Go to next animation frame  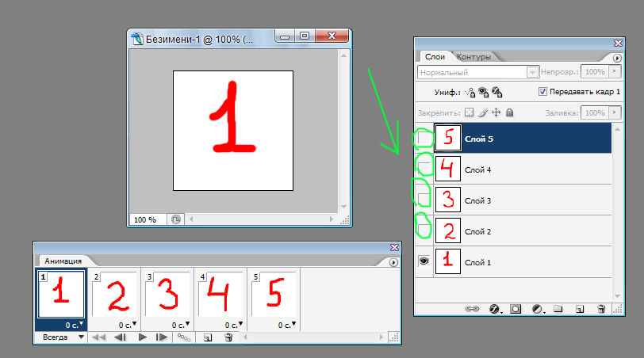click(162, 337)
